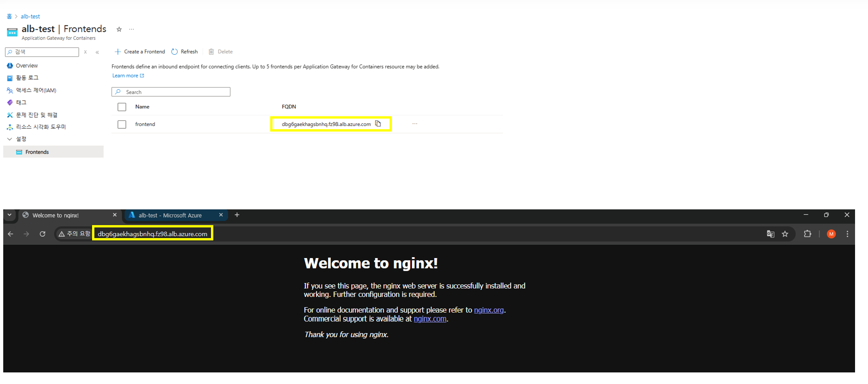Bookmark the page with the star icon
Screen dimensions: 868x384
pos(785,234)
